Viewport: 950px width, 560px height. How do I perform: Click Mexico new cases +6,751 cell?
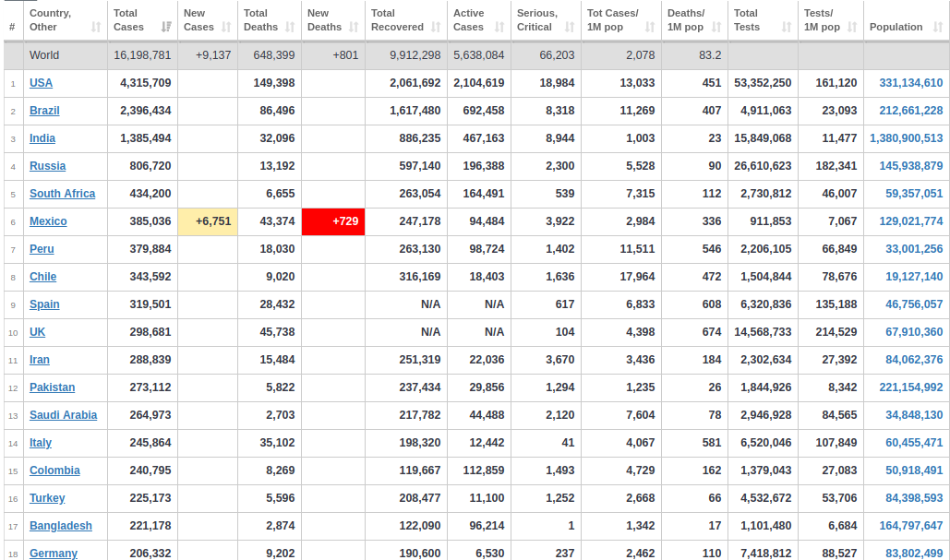[x=208, y=221]
